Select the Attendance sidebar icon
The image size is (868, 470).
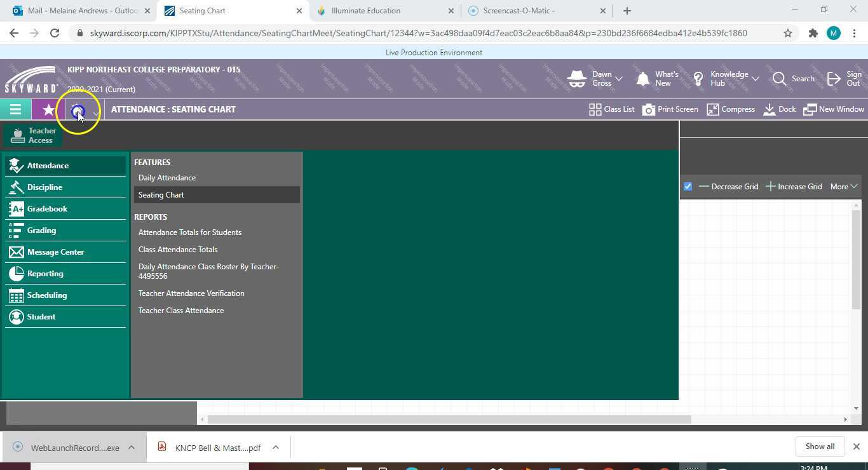16,165
